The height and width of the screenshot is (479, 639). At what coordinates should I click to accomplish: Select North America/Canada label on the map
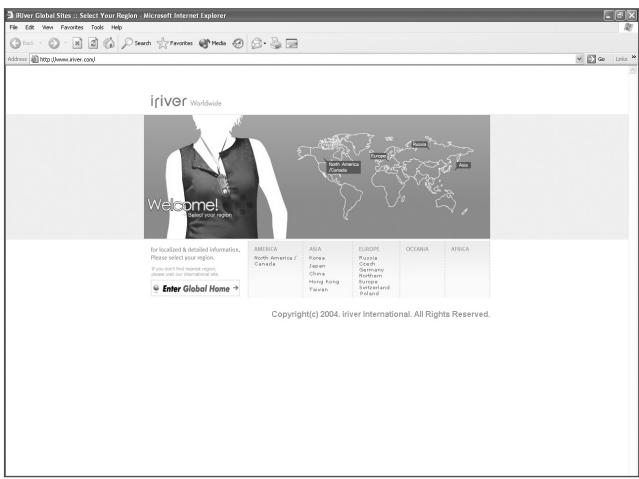(344, 167)
